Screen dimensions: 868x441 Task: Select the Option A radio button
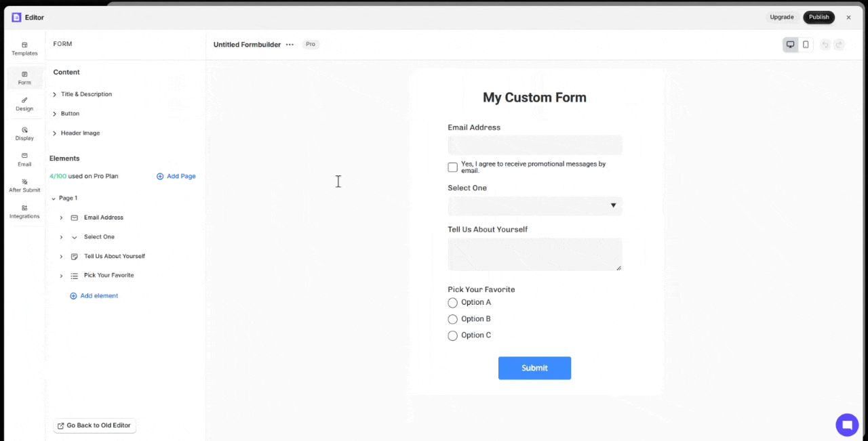click(x=453, y=303)
